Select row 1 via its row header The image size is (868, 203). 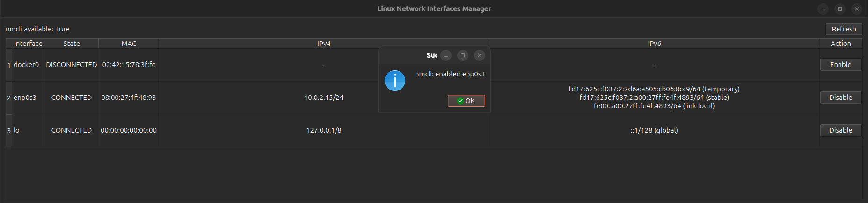point(9,65)
